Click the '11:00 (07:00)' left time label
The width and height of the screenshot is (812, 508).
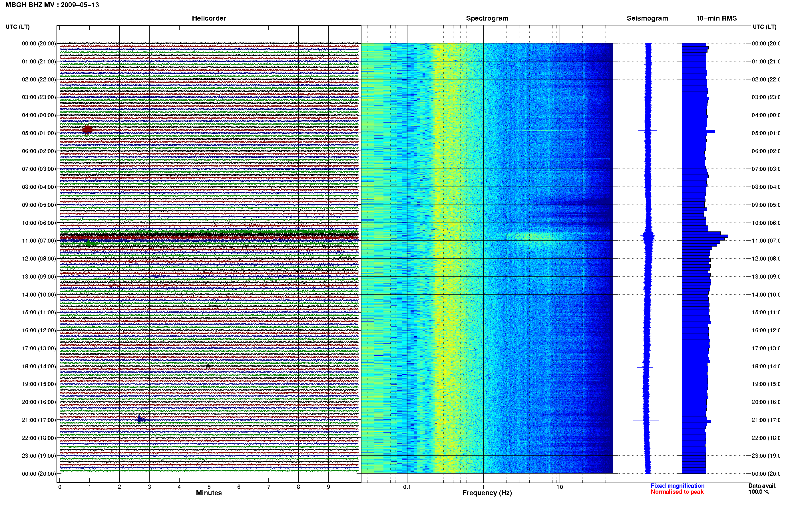pyautogui.click(x=39, y=241)
